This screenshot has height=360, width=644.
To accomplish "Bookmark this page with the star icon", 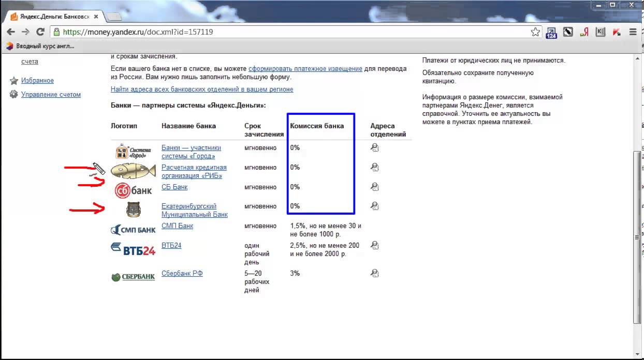I will click(536, 32).
